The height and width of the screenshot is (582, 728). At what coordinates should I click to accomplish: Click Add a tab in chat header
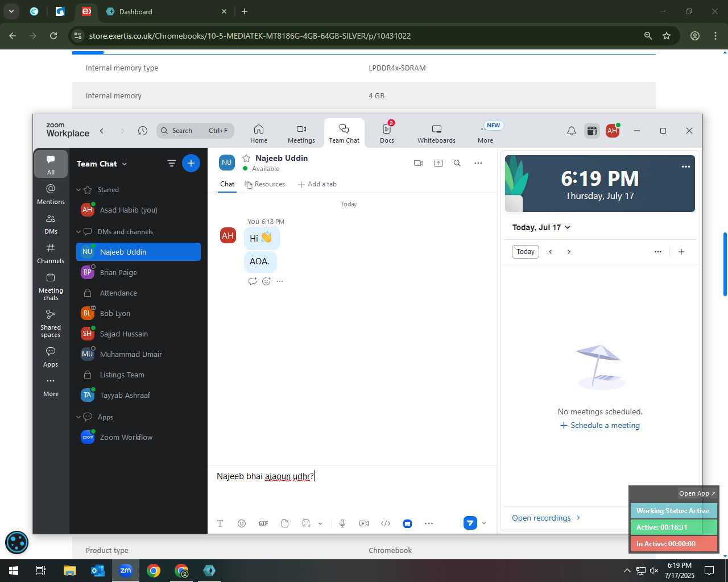point(317,184)
